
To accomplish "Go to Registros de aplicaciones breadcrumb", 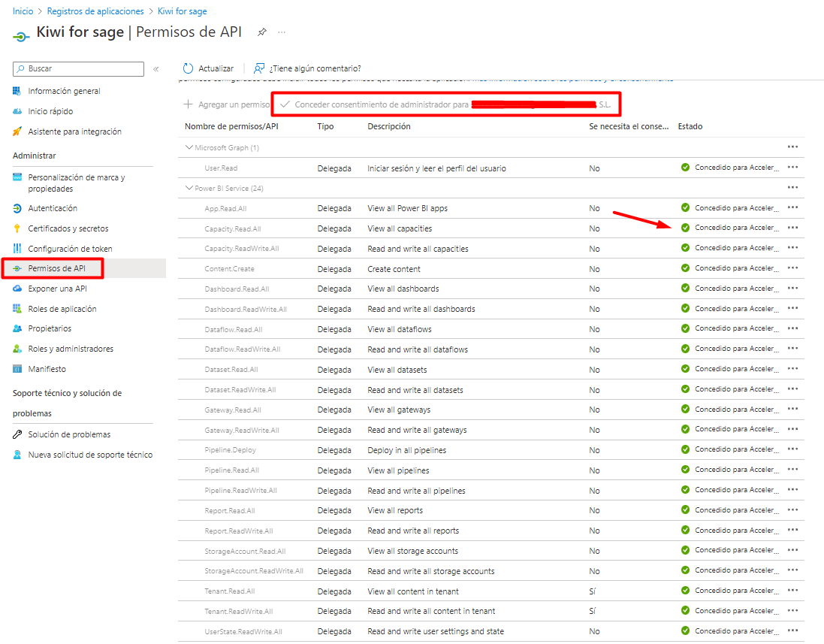I will 95,11.
